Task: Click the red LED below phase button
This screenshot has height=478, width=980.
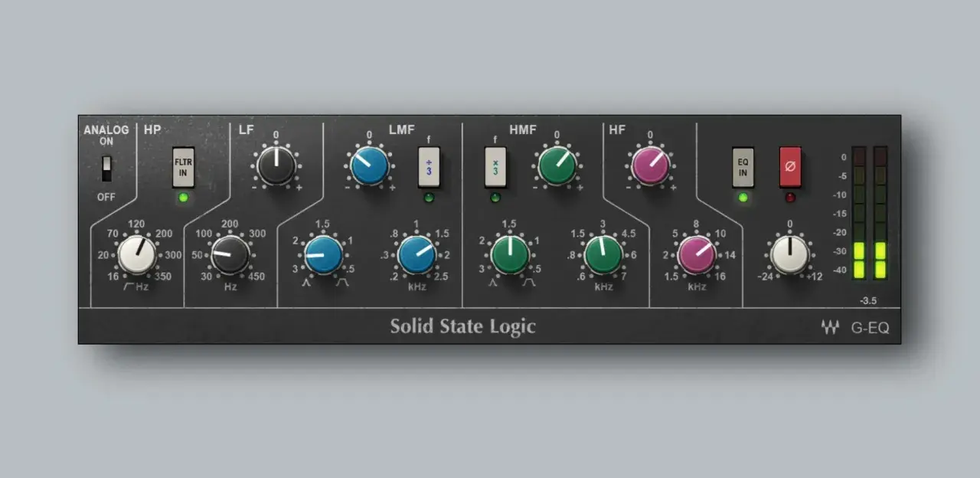Action: 790,198
